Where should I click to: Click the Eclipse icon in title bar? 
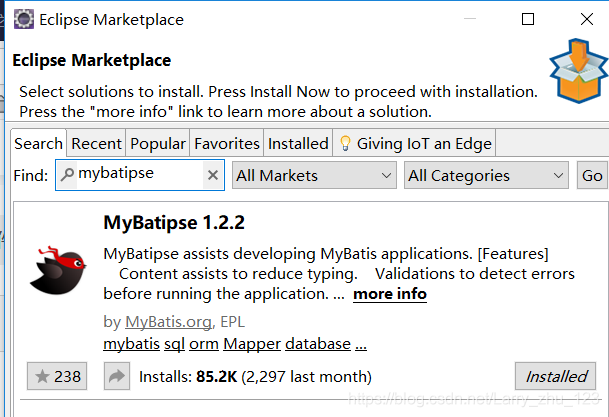24,19
